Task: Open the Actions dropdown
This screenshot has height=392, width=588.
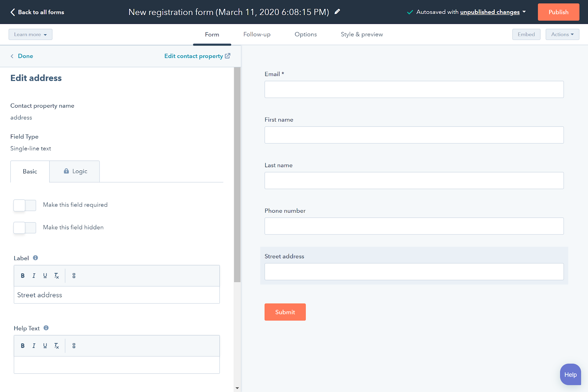Action: point(562,35)
